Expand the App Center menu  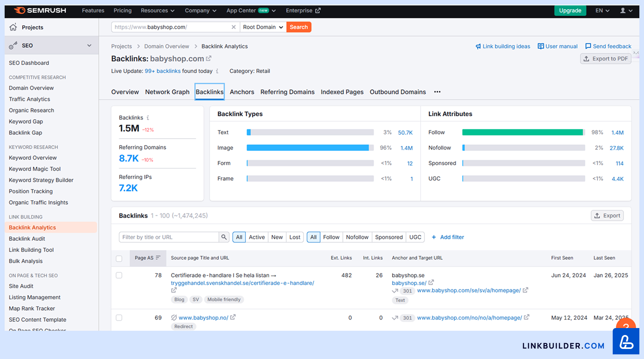pyautogui.click(x=251, y=10)
